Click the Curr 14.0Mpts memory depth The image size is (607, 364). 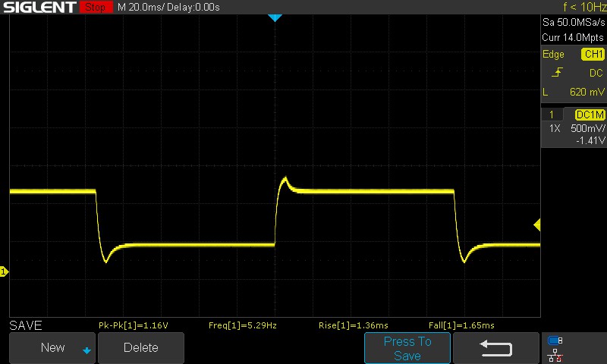pyautogui.click(x=573, y=37)
